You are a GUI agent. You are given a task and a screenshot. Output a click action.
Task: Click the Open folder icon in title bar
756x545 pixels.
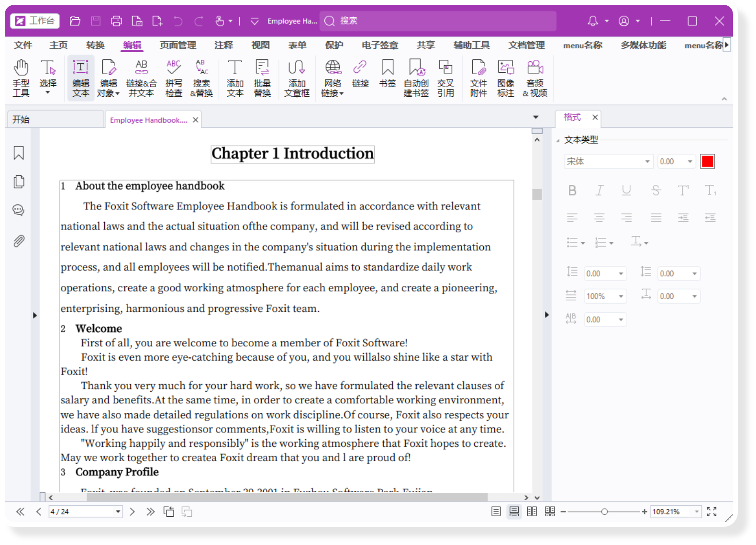75,21
